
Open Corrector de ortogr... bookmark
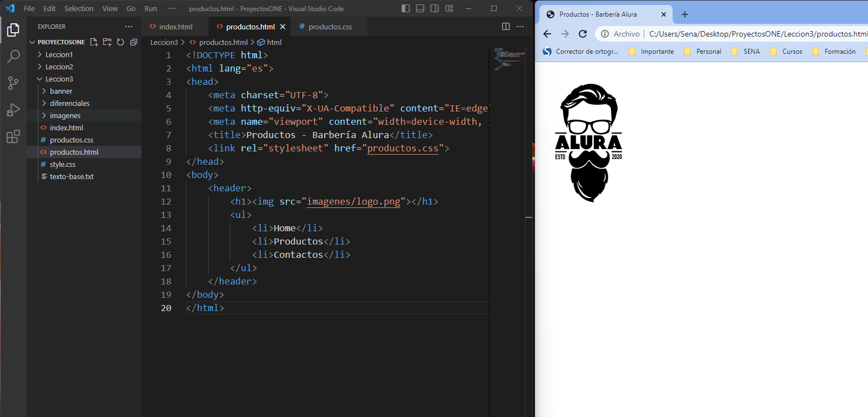(x=581, y=52)
